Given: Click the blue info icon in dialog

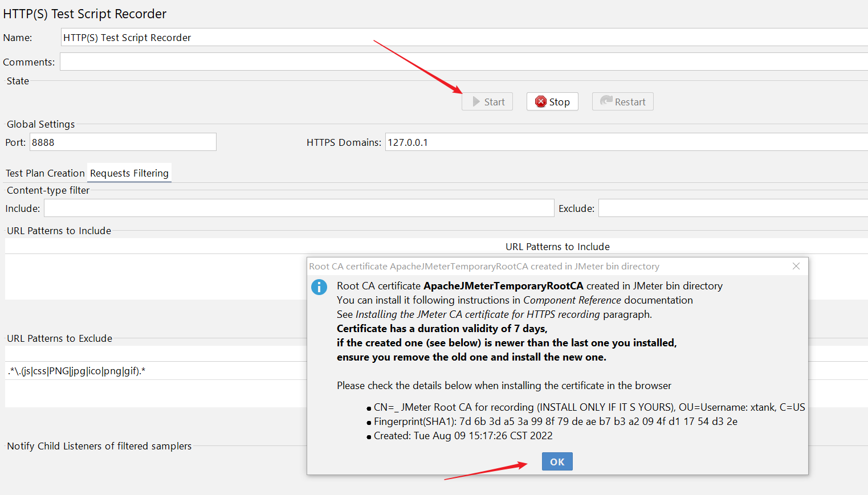Looking at the screenshot, I should (x=319, y=287).
